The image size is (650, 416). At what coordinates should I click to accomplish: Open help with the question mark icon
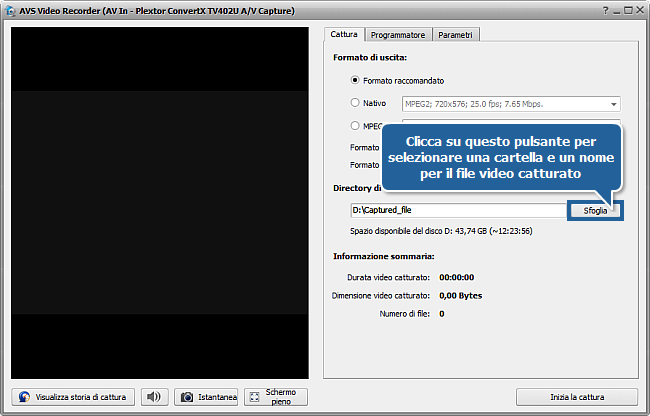(605, 9)
